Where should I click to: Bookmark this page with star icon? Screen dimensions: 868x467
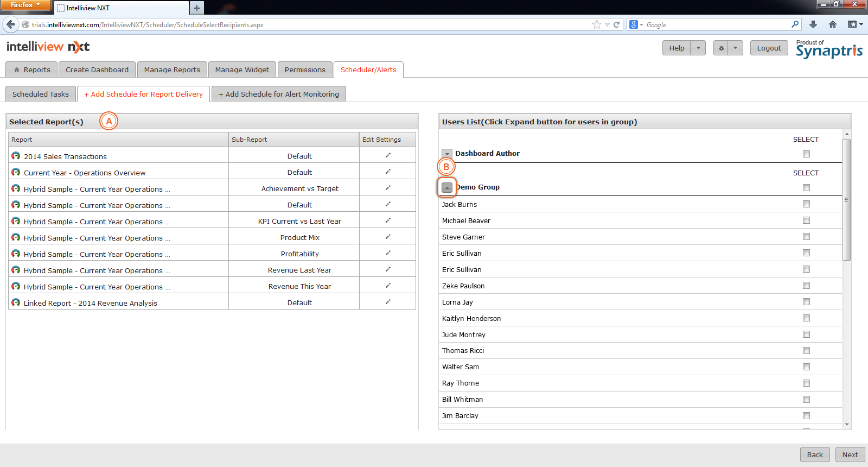tap(597, 24)
